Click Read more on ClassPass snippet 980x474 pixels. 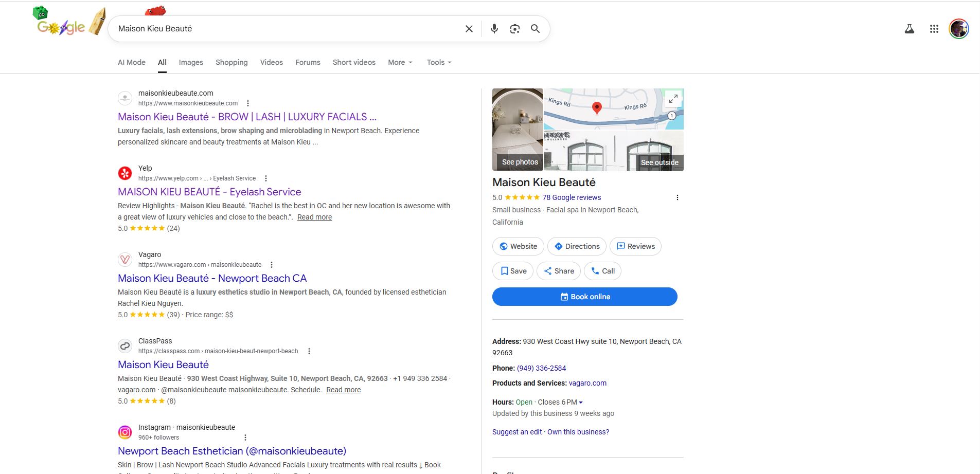[x=343, y=390]
